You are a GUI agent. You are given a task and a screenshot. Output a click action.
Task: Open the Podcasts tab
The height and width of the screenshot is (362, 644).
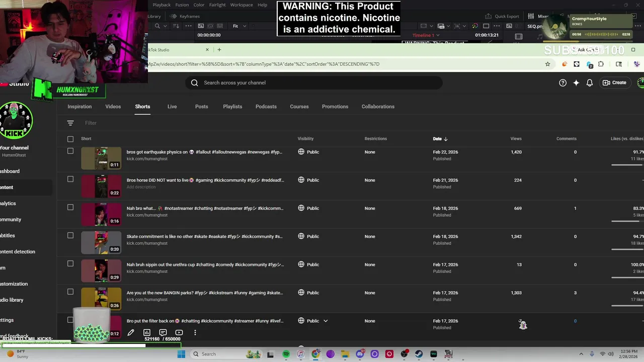point(266,107)
